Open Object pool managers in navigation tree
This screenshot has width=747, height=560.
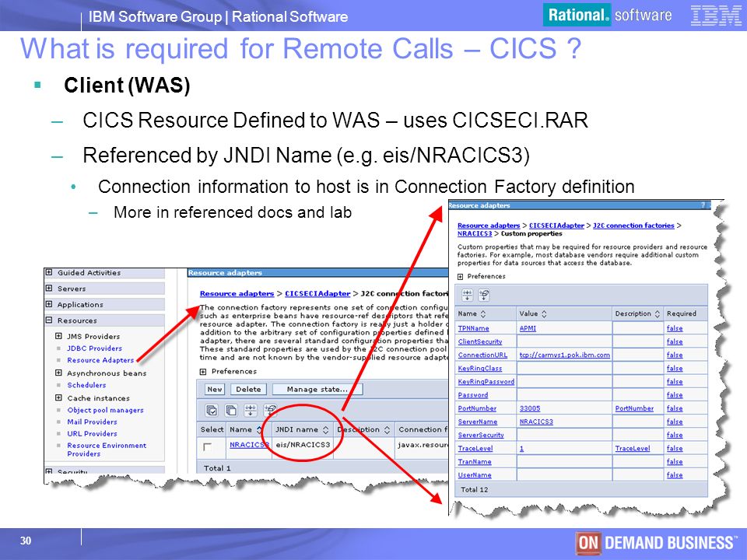tap(105, 410)
